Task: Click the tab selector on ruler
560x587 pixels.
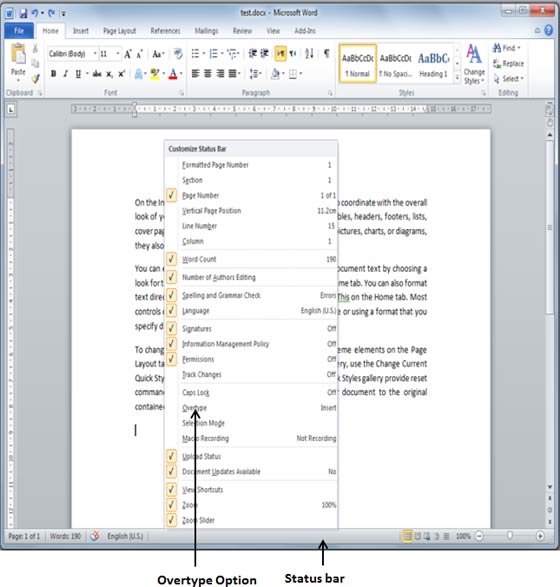Action: (x=11, y=110)
